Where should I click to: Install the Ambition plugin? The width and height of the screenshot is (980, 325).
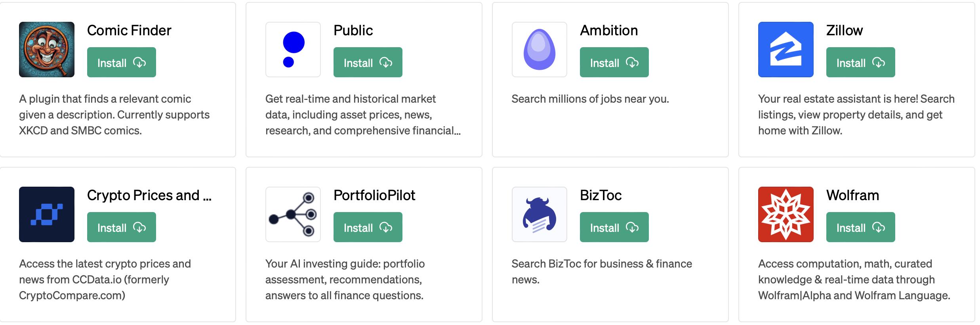(614, 62)
